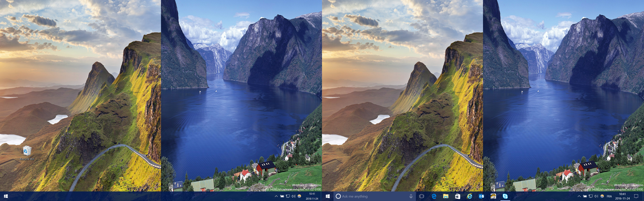This screenshot has height=201, width=644.
Task: Expand hidden tray icons next to FRA taskbar
Action: point(579,197)
